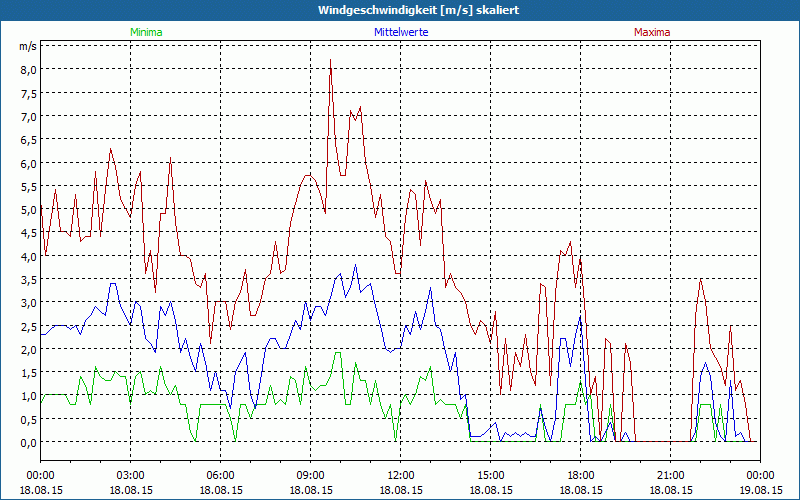
Task: Click the 6,5 y-axis value
Action: point(28,140)
